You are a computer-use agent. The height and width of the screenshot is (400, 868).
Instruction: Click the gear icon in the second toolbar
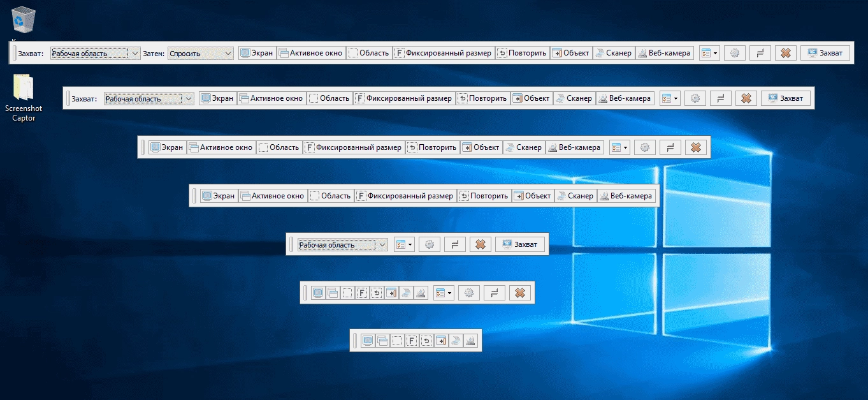coord(695,98)
